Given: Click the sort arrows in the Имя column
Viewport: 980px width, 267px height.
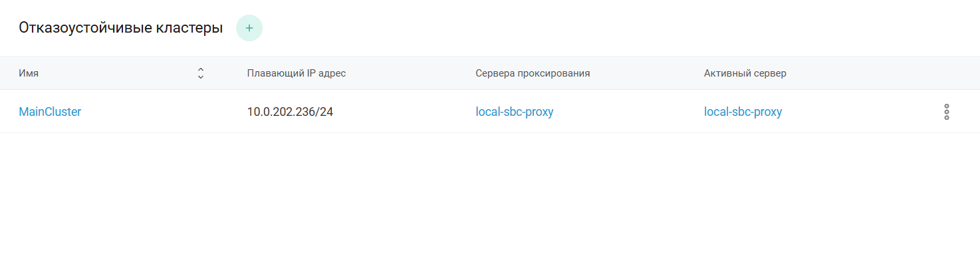Looking at the screenshot, I should pyautogui.click(x=201, y=73).
